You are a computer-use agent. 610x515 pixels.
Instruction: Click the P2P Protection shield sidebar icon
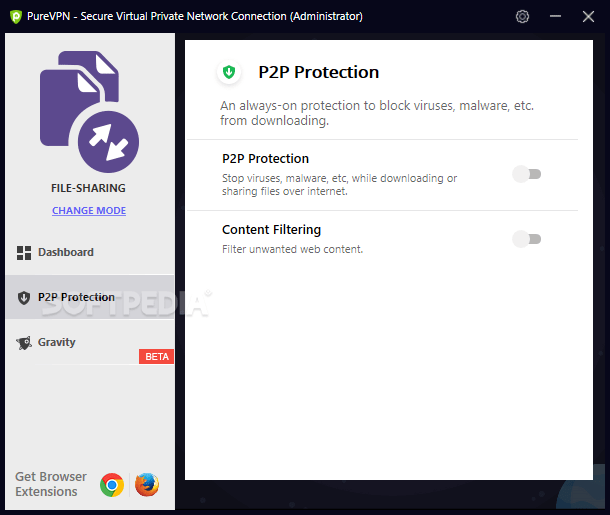(x=24, y=298)
